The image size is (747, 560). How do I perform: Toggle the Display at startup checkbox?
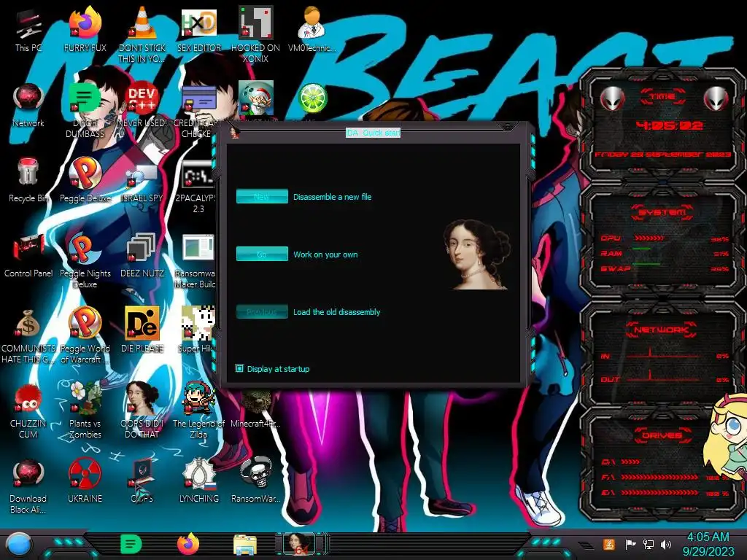239,368
